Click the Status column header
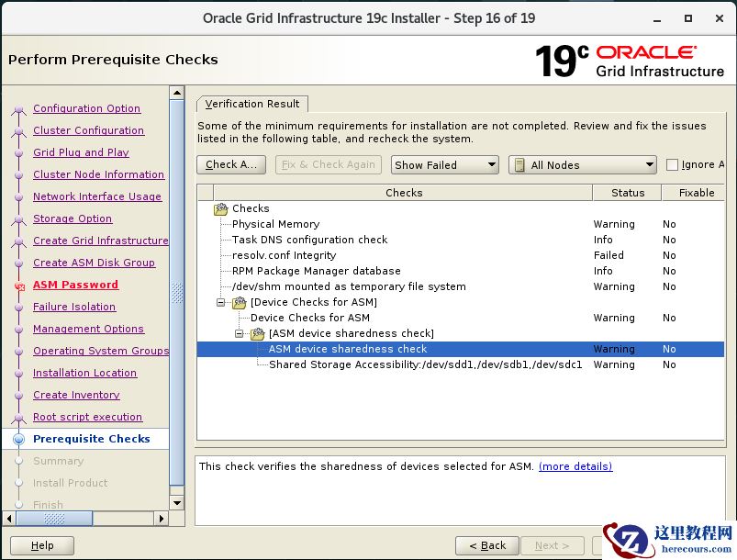 tap(628, 193)
